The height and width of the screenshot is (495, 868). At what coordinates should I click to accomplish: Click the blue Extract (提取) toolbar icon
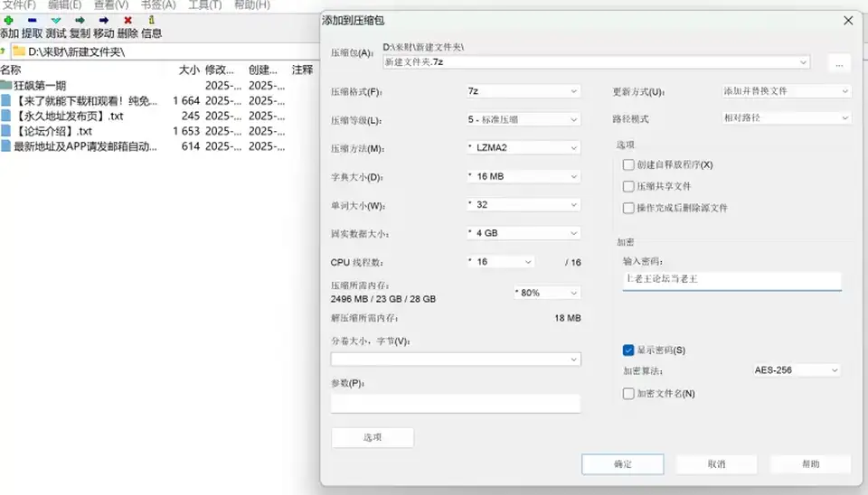tap(33, 20)
